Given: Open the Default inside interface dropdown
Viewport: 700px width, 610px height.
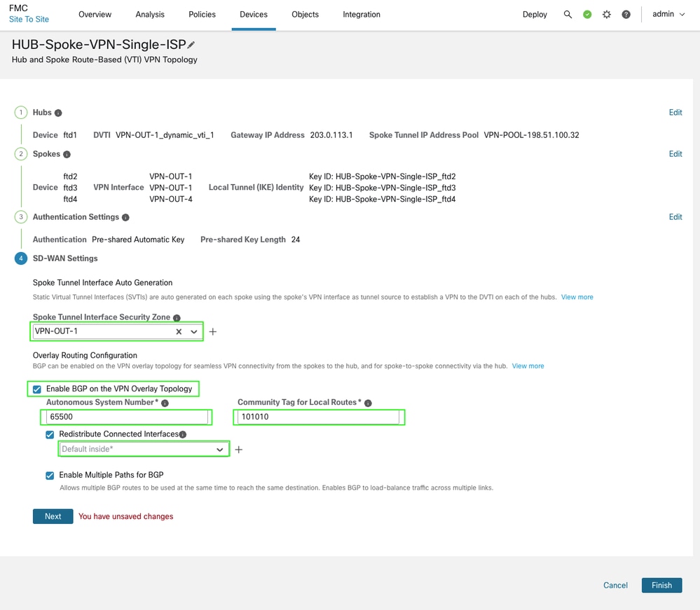Looking at the screenshot, I should point(144,449).
